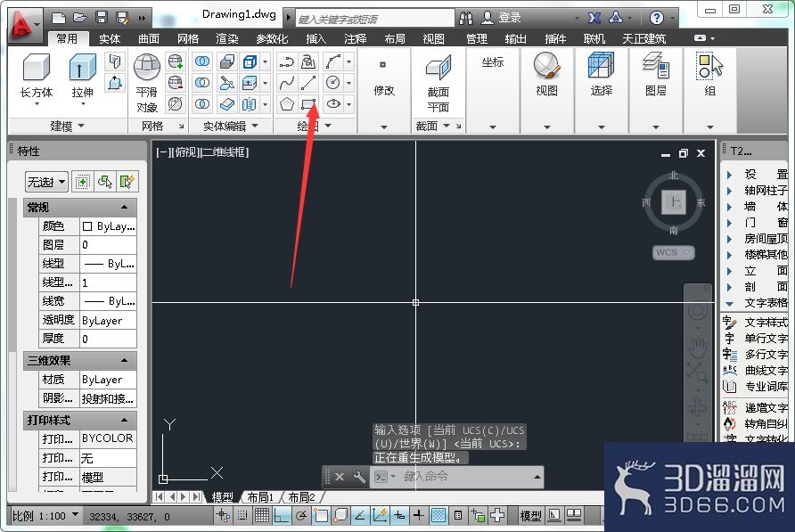Select the Helix draw tool
Viewport: 795px width, 532px height.
click(x=308, y=61)
